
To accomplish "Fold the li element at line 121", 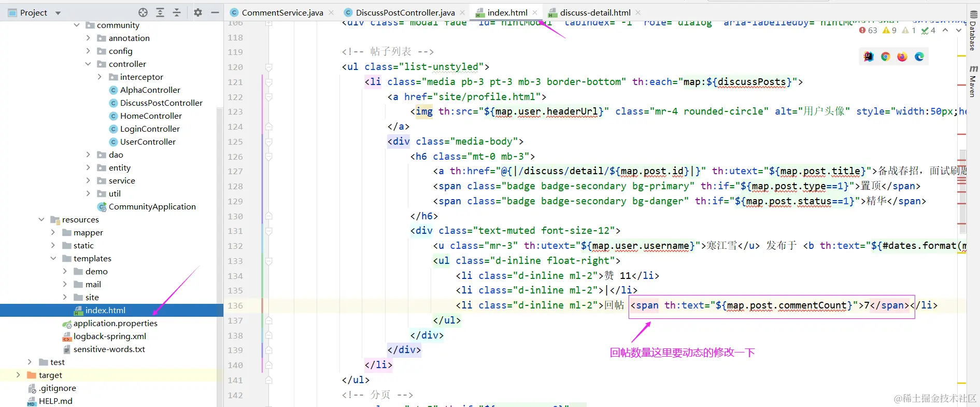I will click(268, 82).
